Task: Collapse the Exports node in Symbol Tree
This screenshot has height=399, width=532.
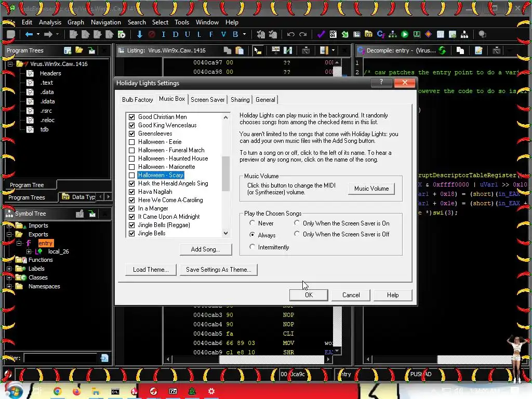Action: click(x=9, y=234)
